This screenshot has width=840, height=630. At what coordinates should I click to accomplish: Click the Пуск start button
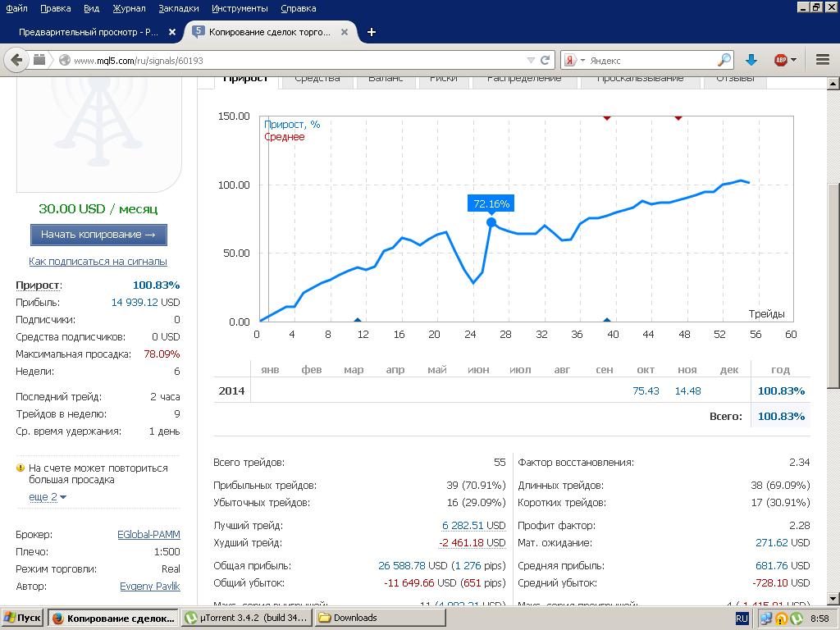coord(22,618)
